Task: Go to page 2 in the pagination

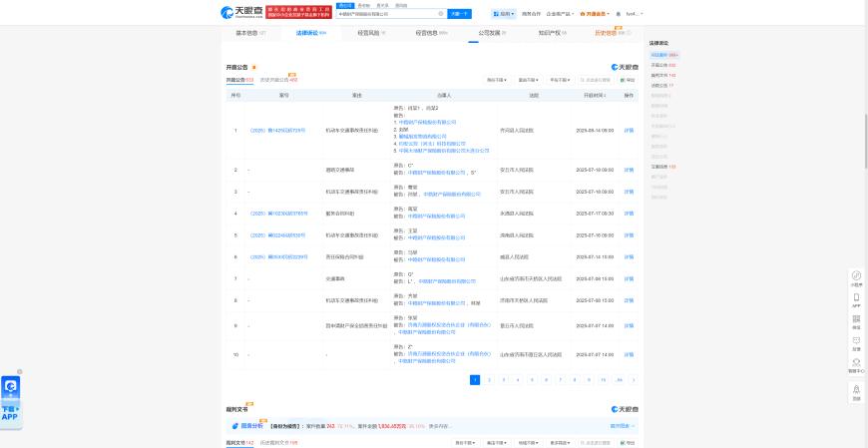Action: coord(489,380)
